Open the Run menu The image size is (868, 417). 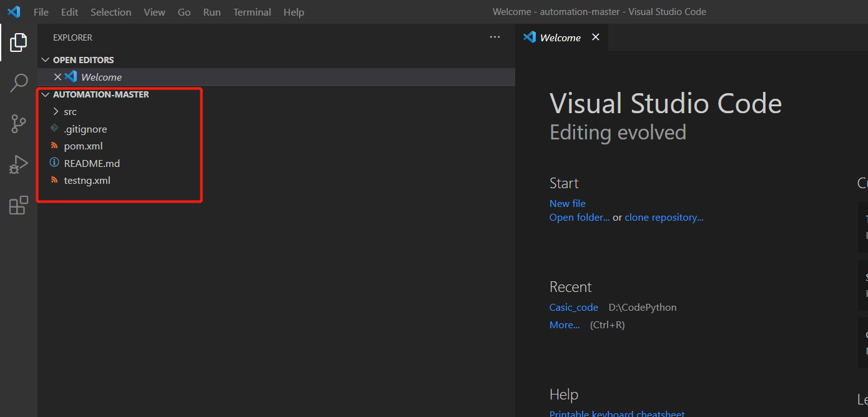[212, 12]
